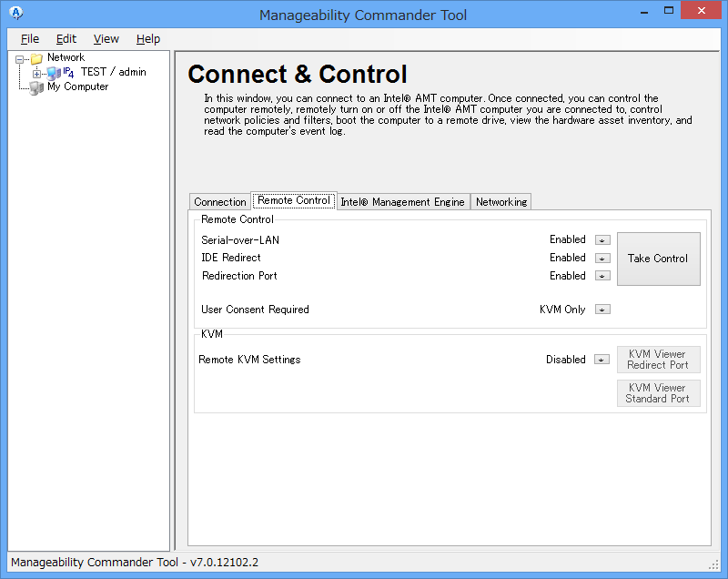The height and width of the screenshot is (579, 728).
Task: Close the Manageability Commander Tool window
Action: click(x=701, y=10)
